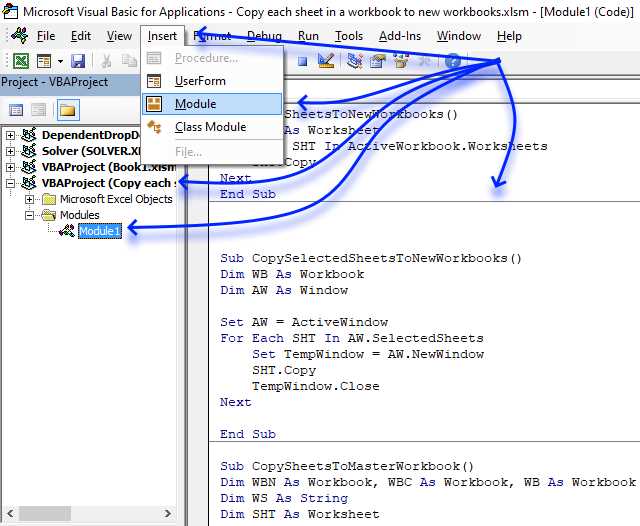The height and width of the screenshot is (526, 640).
Task: Expand the Microsoft Excel Objects folder
Action: click(29, 199)
